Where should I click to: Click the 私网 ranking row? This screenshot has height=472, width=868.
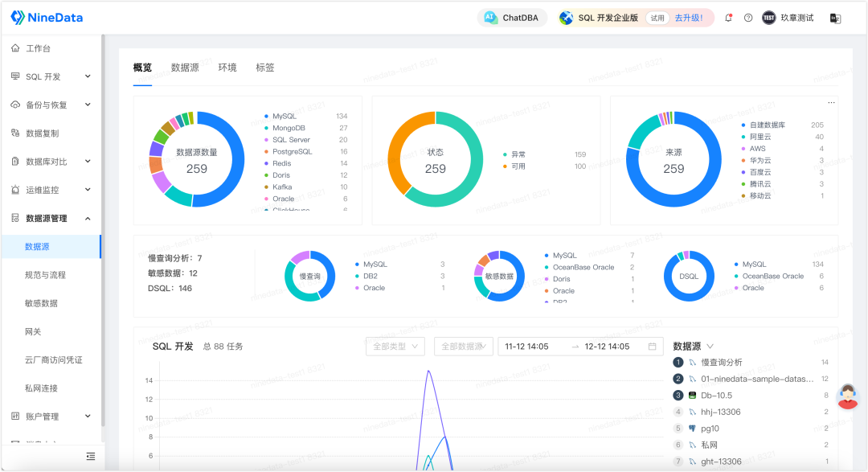pyautogui.click(x=751, y=445)
